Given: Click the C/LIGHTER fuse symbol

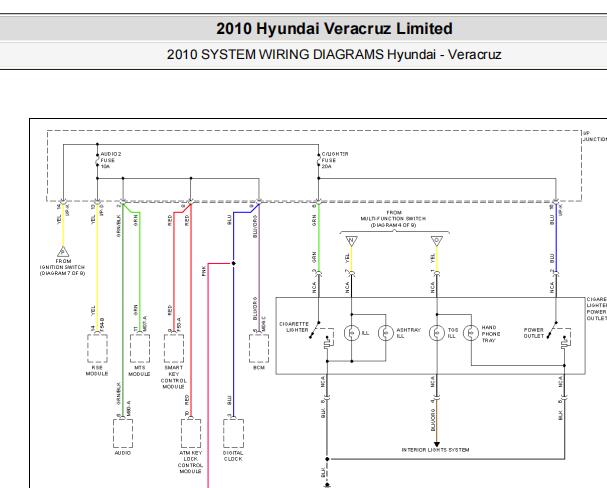Looking at the screenshot, I should point(319,160).
